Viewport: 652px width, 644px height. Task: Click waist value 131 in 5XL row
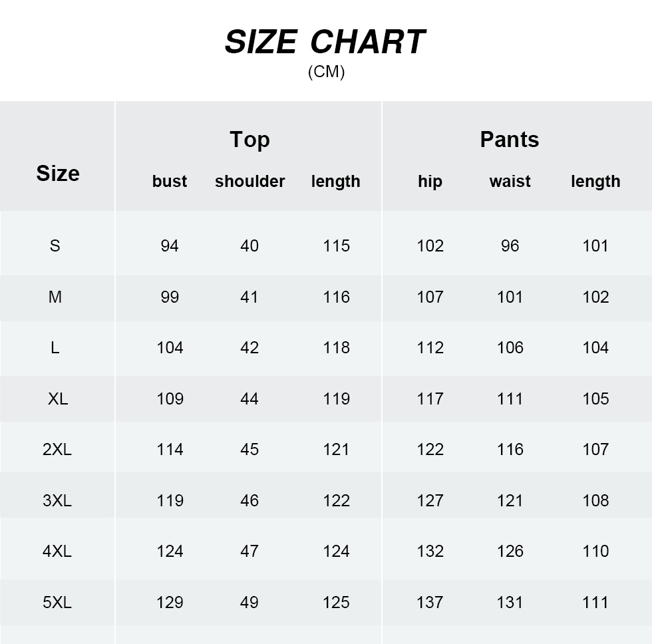(510, 603)
